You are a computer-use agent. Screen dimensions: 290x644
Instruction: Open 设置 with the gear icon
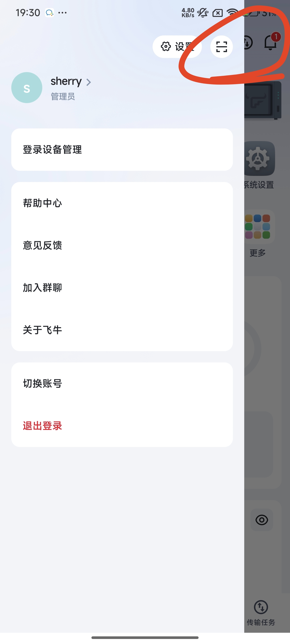click(177, 47)
